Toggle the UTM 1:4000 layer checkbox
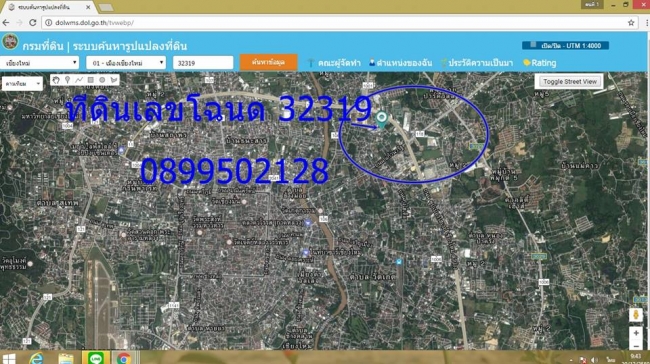650x364 pixels. 534,45
